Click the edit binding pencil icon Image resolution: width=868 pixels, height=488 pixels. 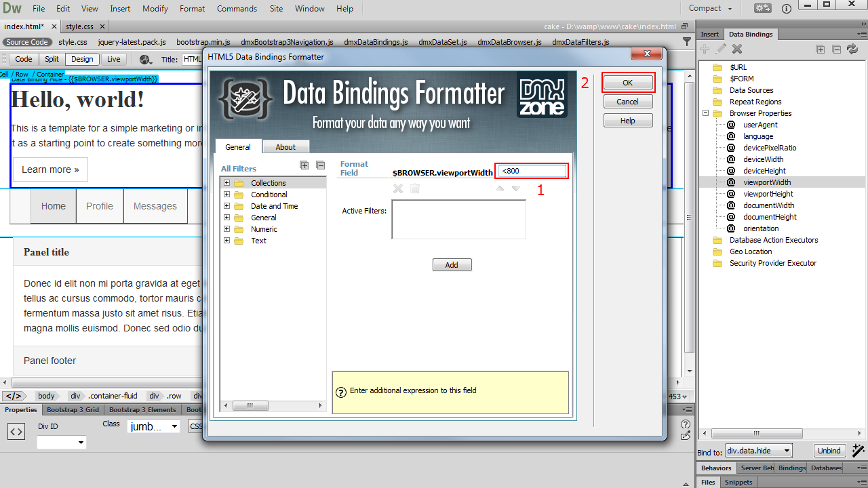(721, 49)
